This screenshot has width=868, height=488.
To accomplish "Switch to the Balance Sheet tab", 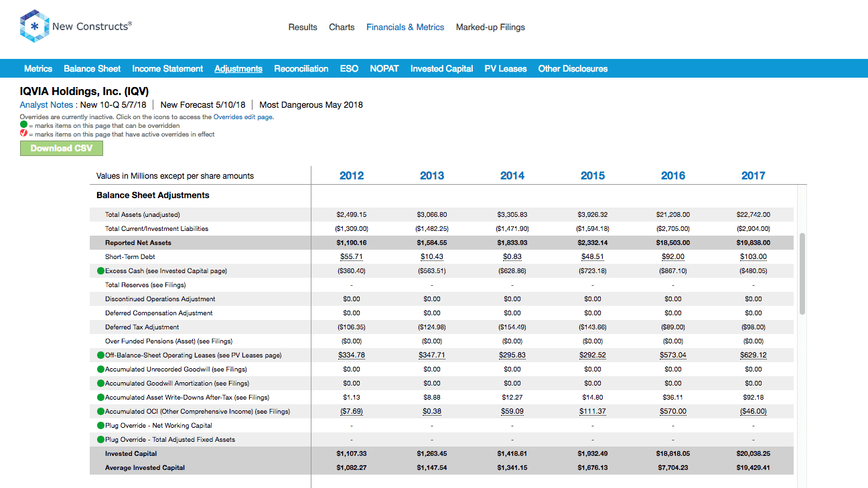I will tap(92, 69).
